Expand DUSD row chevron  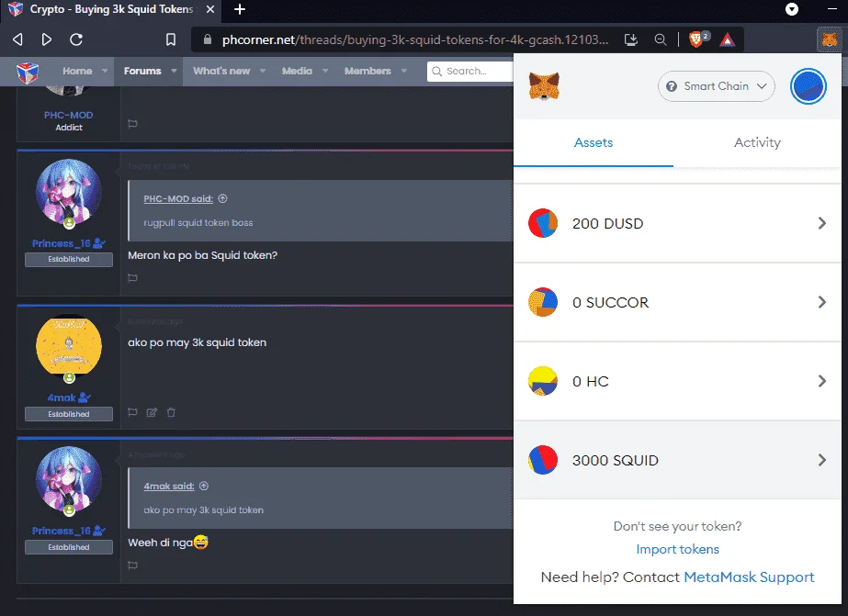(822, 223)
